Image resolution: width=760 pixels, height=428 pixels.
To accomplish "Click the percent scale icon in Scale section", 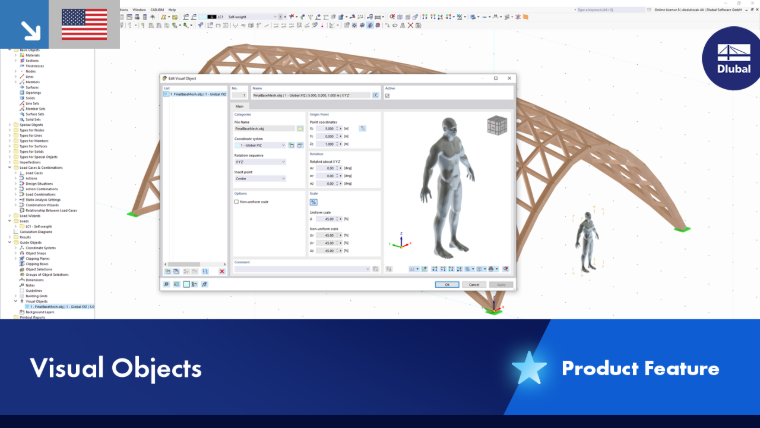I will pyautogui.click(x=314, y=202).
